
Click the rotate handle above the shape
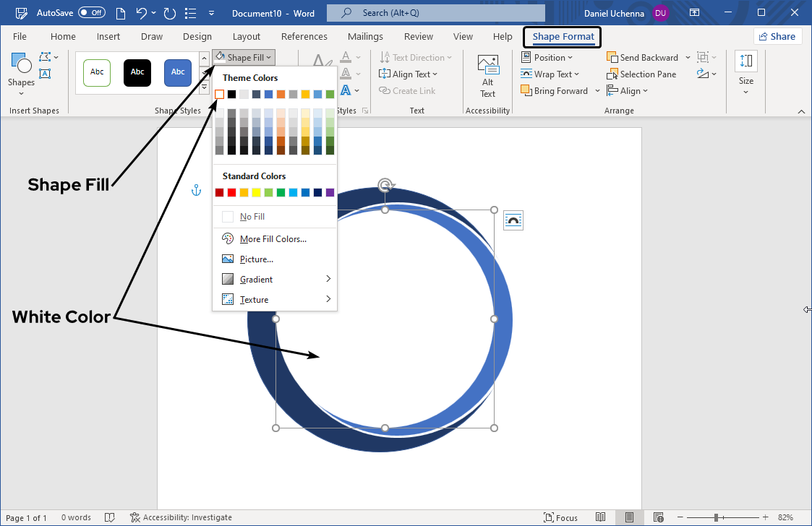(385, 185)
